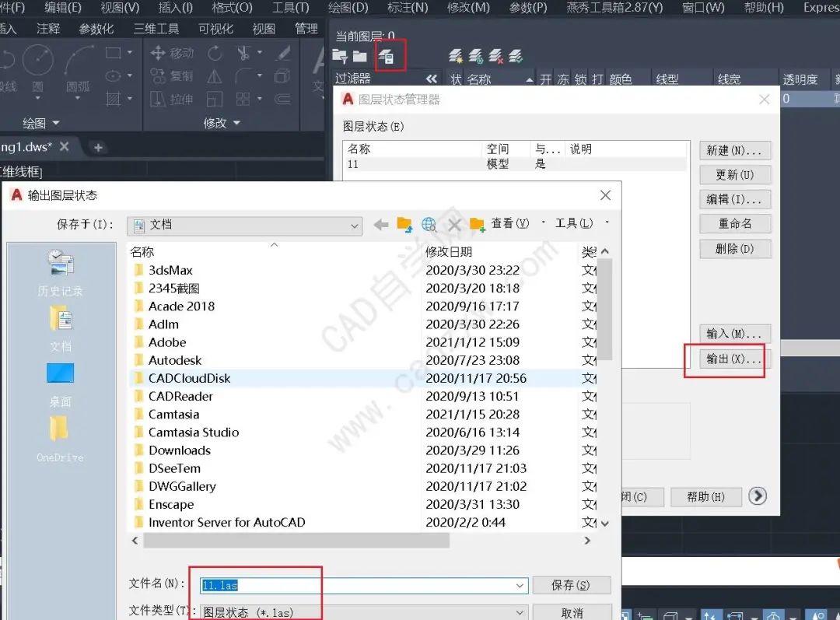Switch to the 三维工具 ribbon tab
This screenshot has height=620, width=840.
[x=156, y=27]
